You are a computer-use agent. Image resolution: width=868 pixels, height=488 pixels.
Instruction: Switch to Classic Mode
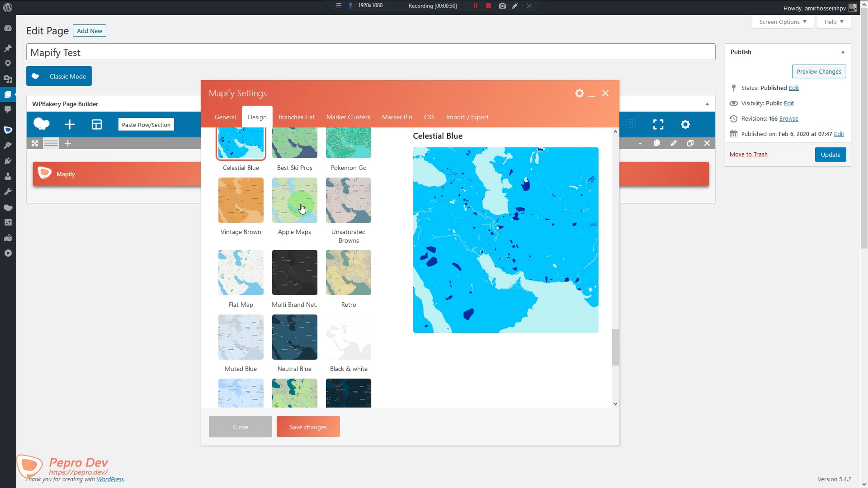(x=59, y=76)
